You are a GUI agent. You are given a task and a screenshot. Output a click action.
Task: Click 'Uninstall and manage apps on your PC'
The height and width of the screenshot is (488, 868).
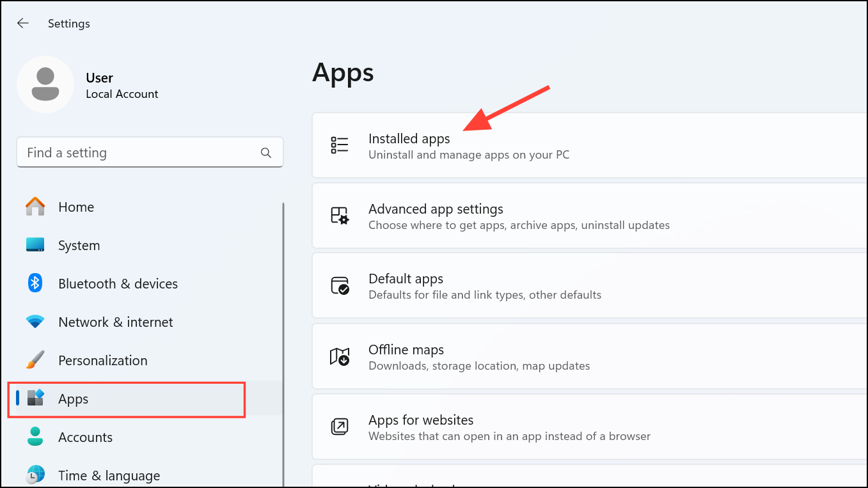pyautogui.click(x=469, y=154)
